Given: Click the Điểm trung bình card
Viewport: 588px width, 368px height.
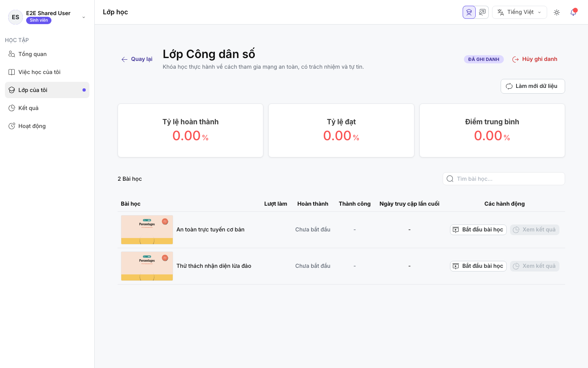Looking at the screenshot, I should pyautogui.click(x=492, y=130).
